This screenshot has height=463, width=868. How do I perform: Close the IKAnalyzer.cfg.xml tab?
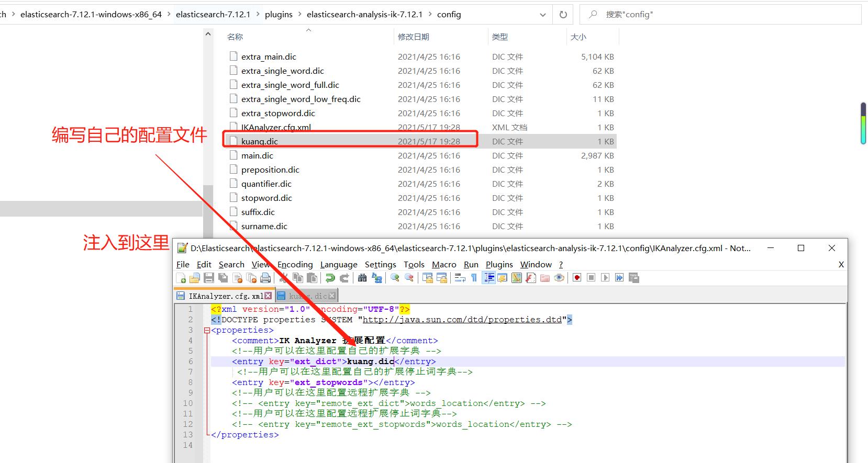coord(268,296)
